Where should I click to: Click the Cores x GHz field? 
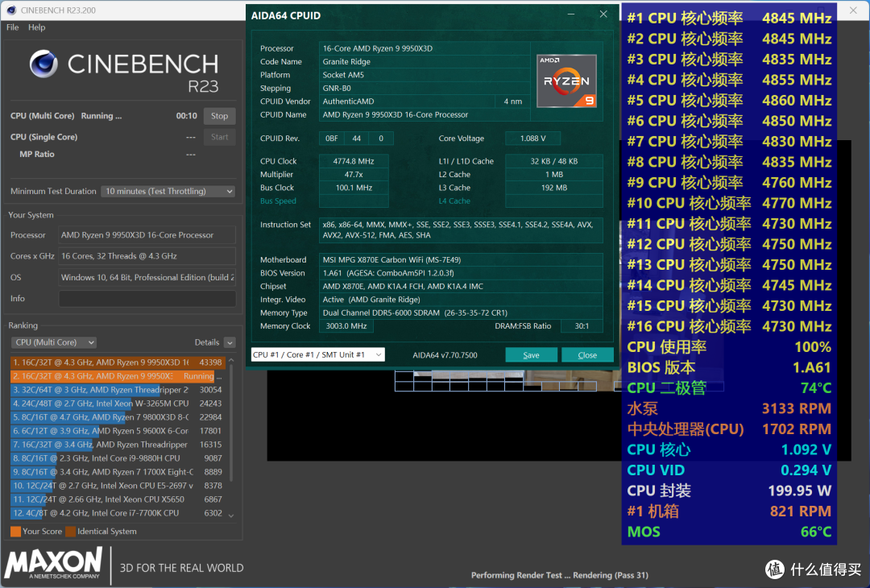pos(147,256)
